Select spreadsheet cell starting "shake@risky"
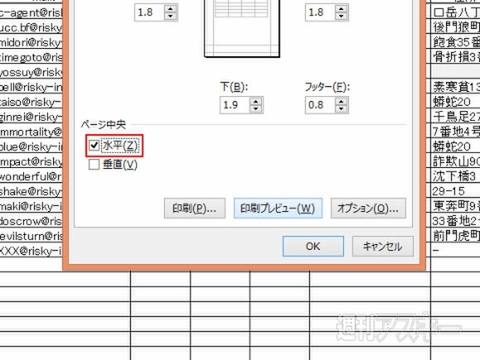Image resolution: width=480 pixels, height=360 pixels. tap(31, 191)
